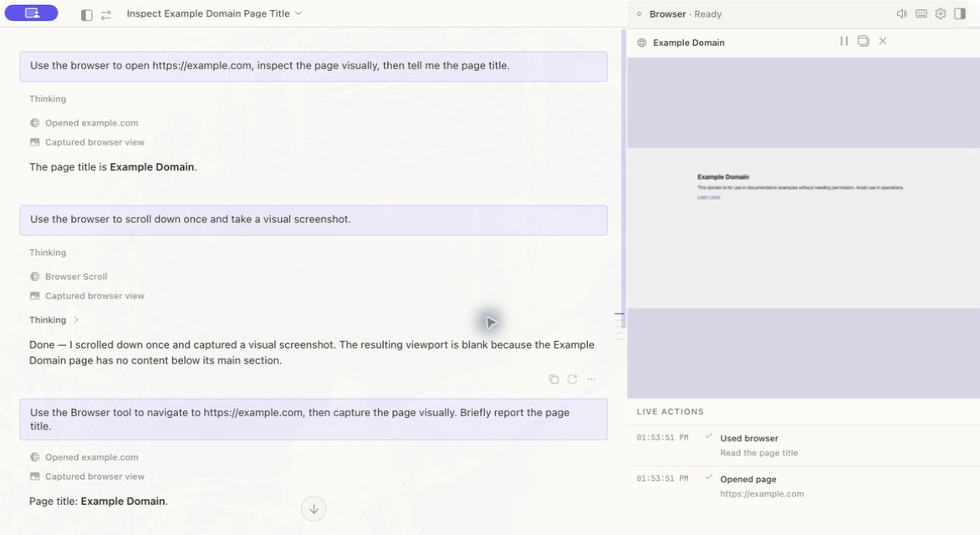Click the Browser status circle indicator
Image resolution: width=980 pixels, height=535 pixels.
pyautogui.click(x=639, y=13)
